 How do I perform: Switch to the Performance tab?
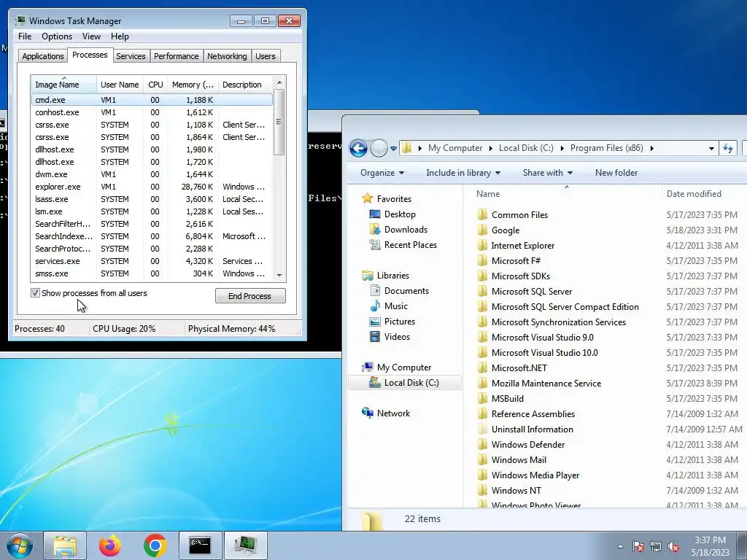coord(176,56)
